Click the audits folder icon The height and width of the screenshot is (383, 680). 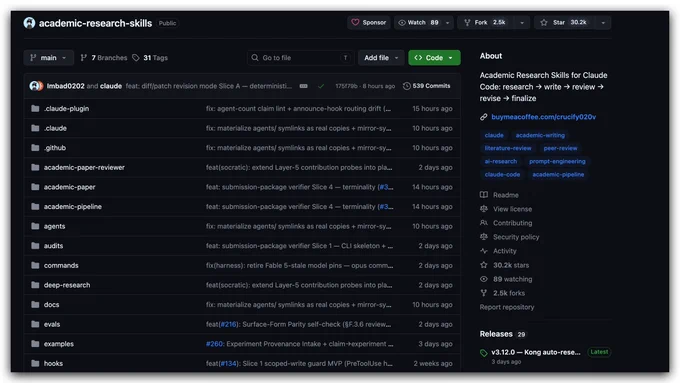[35, 246]
